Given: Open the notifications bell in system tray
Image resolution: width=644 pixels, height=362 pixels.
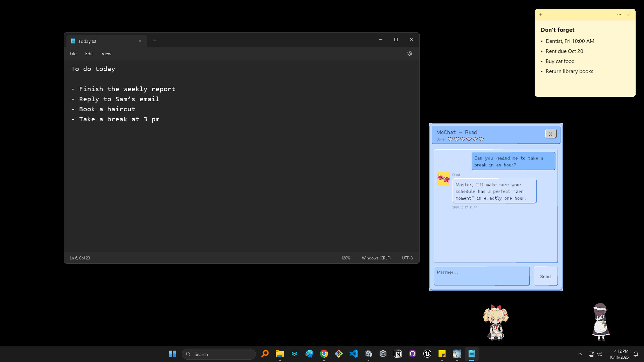Looking at the screenshot, I should point(636,354).
